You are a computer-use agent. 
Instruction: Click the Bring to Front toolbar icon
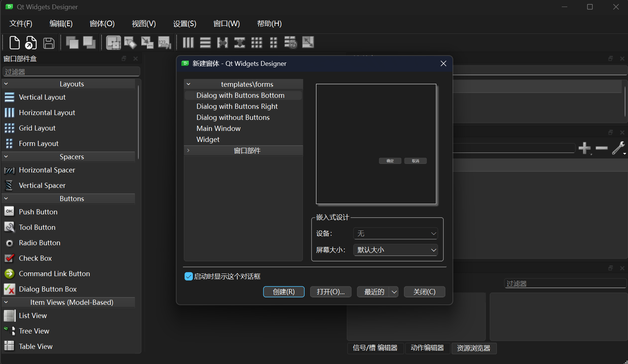click(89, 43)
